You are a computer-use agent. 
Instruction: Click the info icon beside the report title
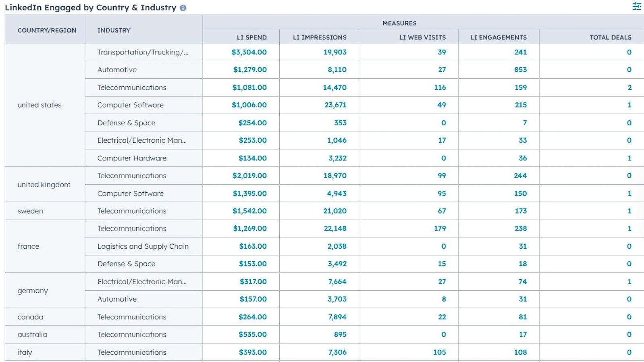[183, 8]
